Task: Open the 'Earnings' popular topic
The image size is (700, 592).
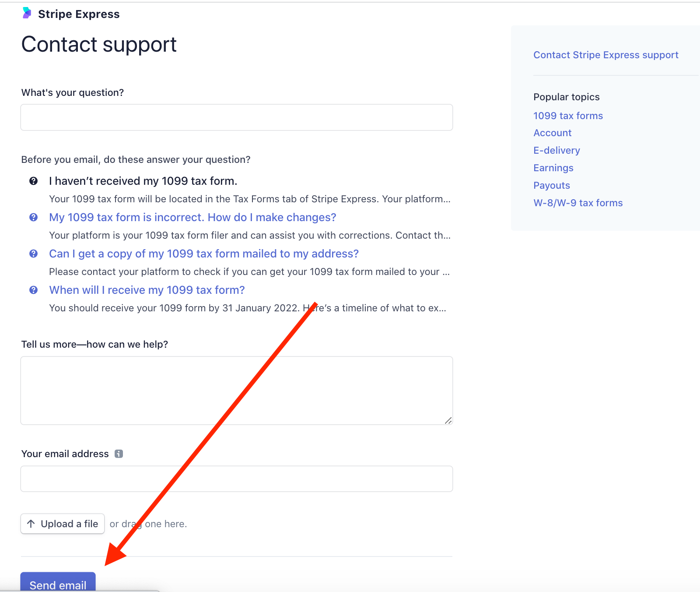Action: [x=553, y=168]
